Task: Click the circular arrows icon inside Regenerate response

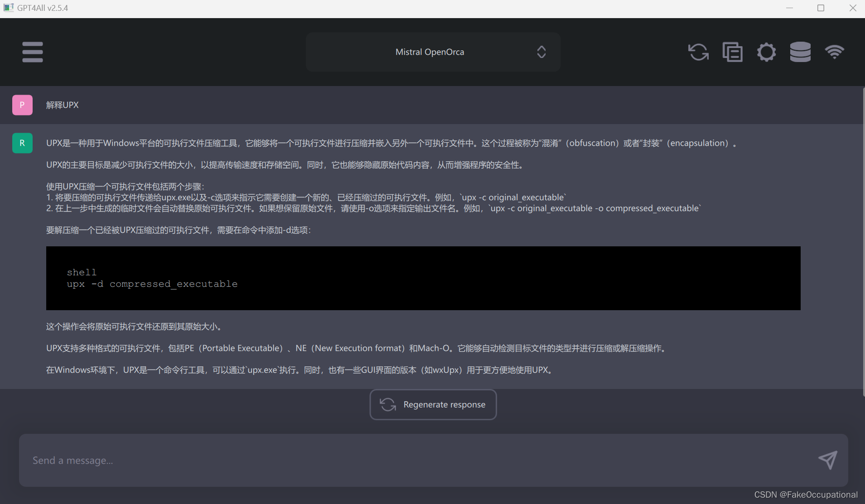Action: pyautogui.click(x=388, y=404)
